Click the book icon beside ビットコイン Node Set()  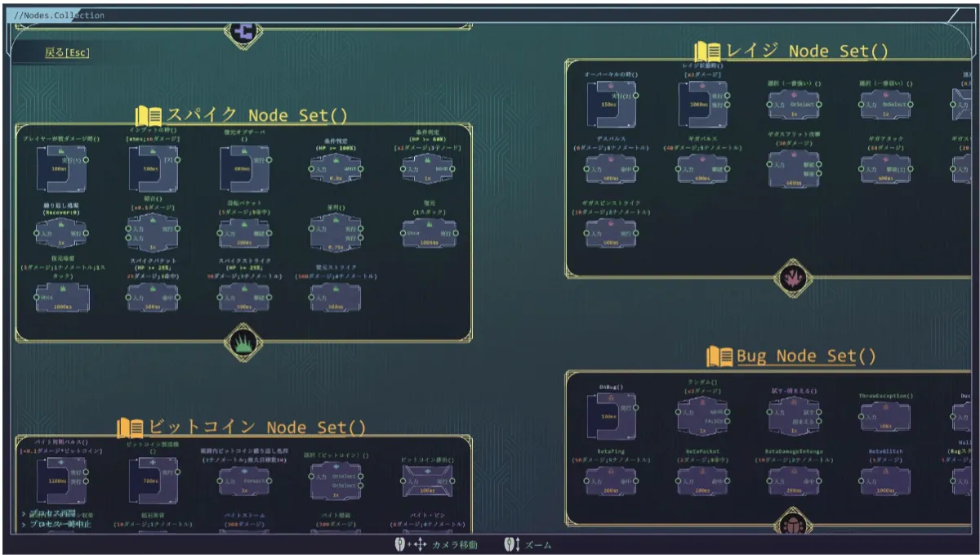(x=130, y=427)
